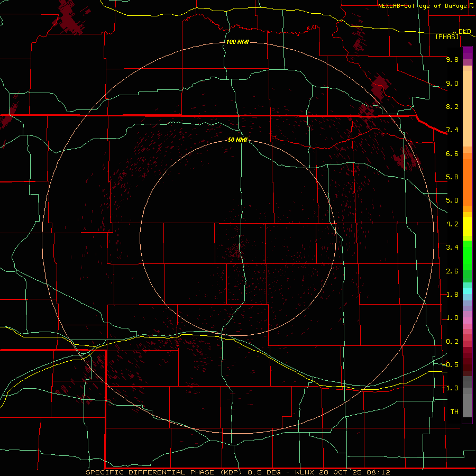476x476 pixels.
Task: Click the "KLNX" station identifier in caption
Action: [x=305, y=472]
